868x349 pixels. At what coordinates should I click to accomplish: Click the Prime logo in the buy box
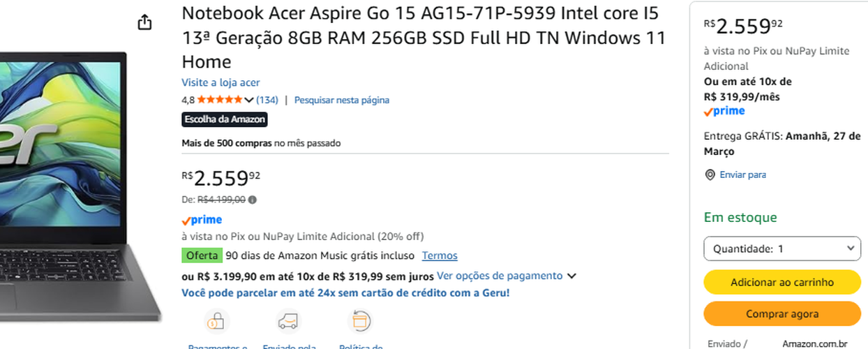click(x=724, y=111)
